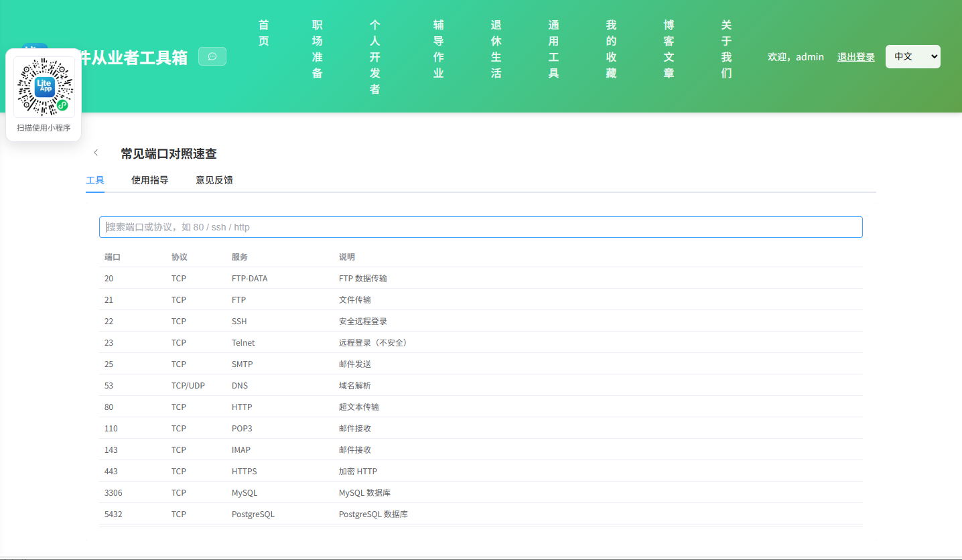Click the 安全远程登录 description
Viewport: 962px width, 560px height.
click(363, 322)
